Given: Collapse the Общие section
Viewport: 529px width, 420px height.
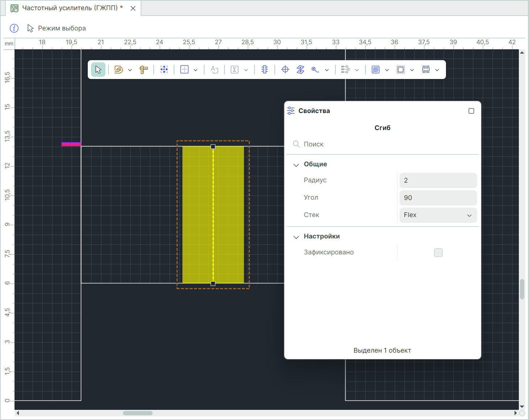Looking at the screenshot, I should [x=296, y=165].
